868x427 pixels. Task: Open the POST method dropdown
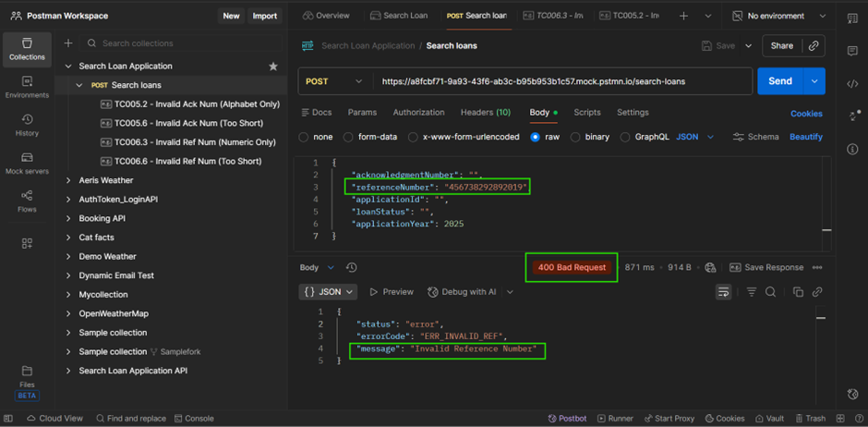click(333, 81)
